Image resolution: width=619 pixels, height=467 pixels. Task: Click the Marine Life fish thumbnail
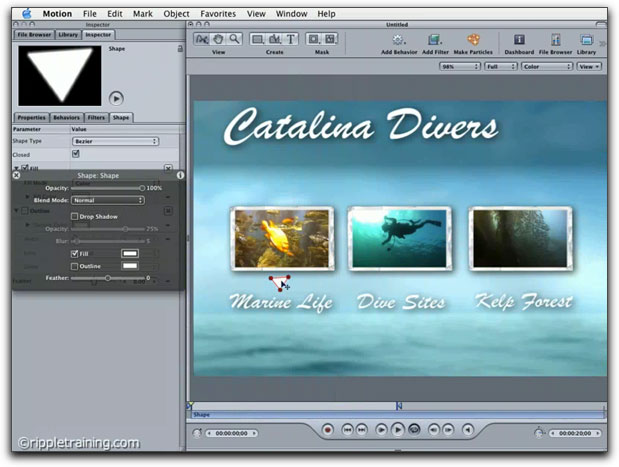pos(269,238)
